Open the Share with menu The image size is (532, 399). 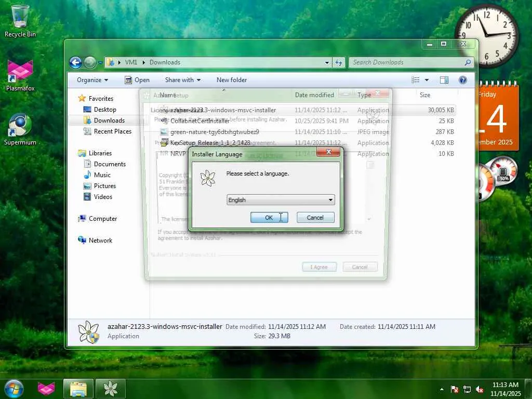[182, 80]
